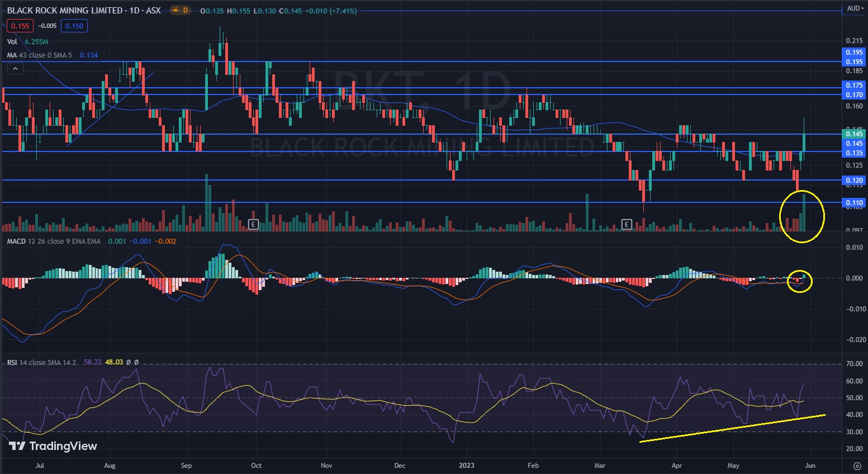
Task: Collapse the indicator legend with the arrow button
Action: tap(15, 69)
